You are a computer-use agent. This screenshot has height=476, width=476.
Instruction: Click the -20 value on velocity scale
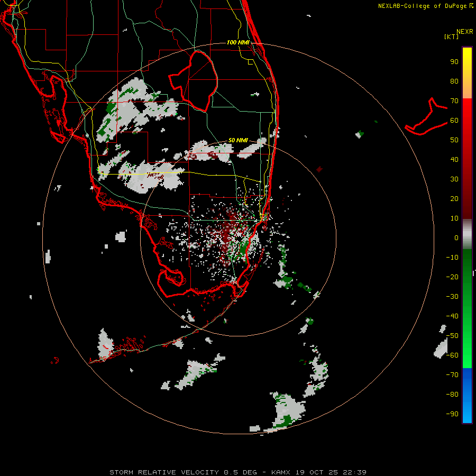point(452,277)
